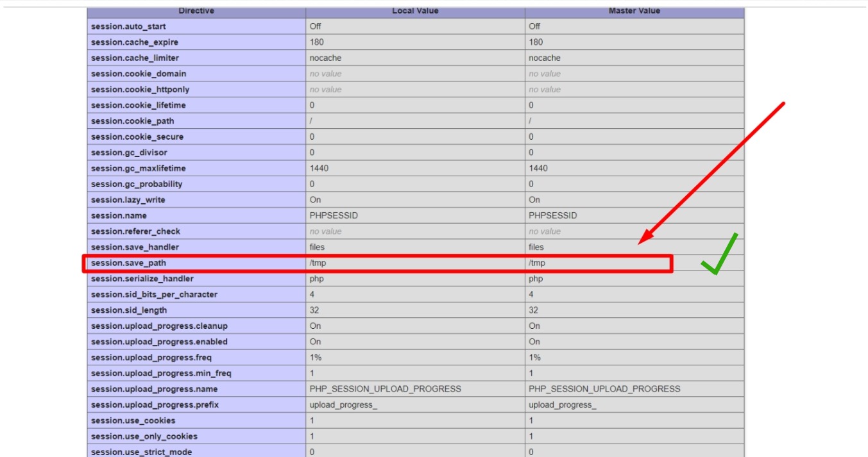
Task: Click the PHPSESSID local value for session.name
Action: point(334,215)
